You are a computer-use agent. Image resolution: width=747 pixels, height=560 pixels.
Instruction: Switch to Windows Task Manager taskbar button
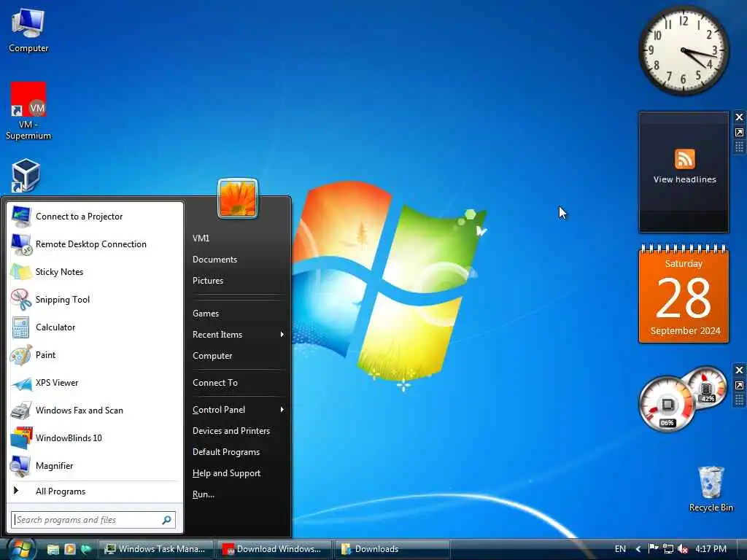pos(155,549)
